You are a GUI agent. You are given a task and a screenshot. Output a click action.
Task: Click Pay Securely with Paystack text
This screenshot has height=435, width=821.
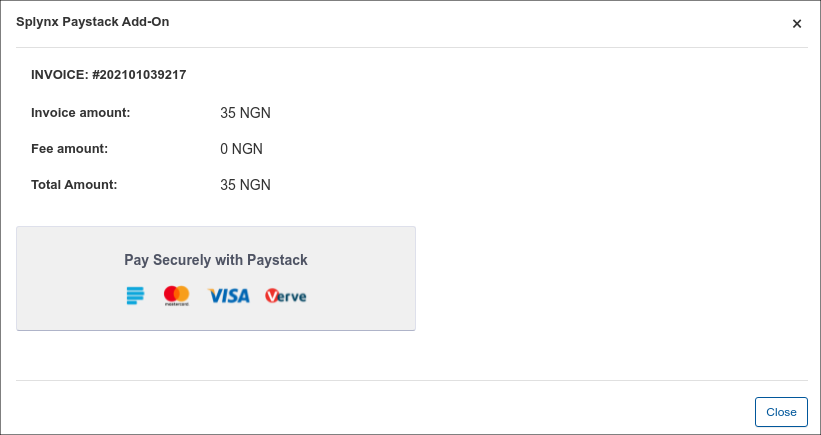[216, 260]
